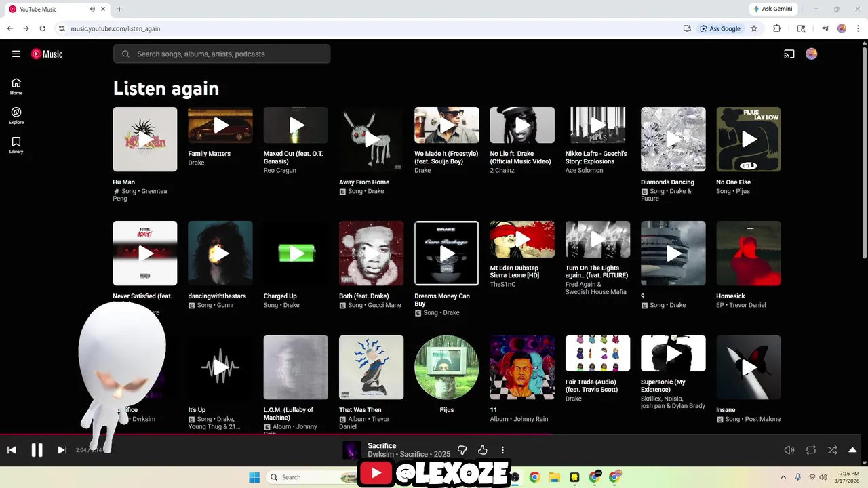Open more actions for Sacrifice
This screenshot has height=488, width=868.
(x=502, y=450)
